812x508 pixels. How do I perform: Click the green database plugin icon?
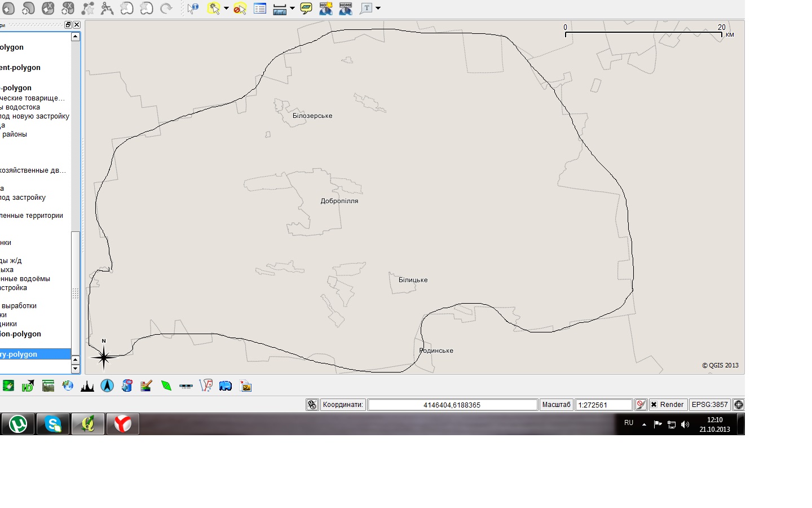click(x=8, y=386)
